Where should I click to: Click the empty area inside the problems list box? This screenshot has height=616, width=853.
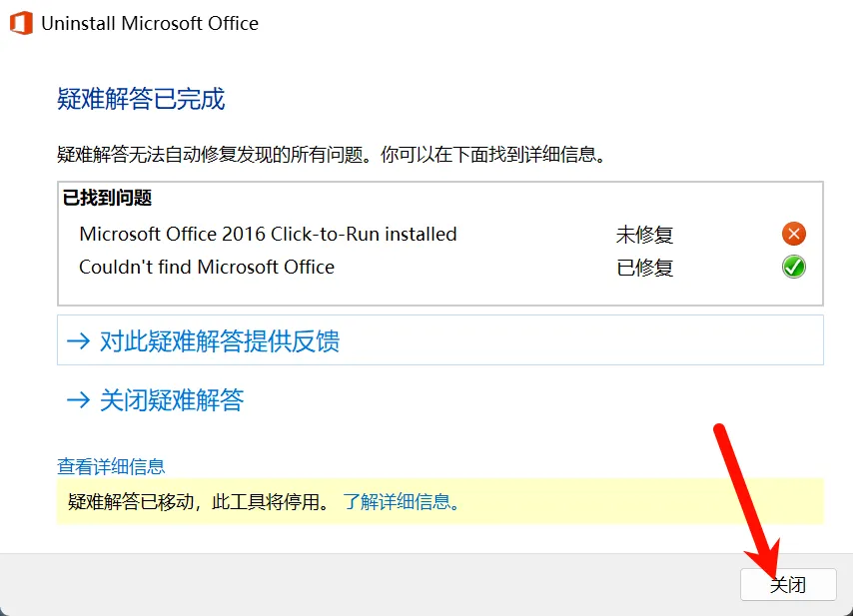pos(440,294)
